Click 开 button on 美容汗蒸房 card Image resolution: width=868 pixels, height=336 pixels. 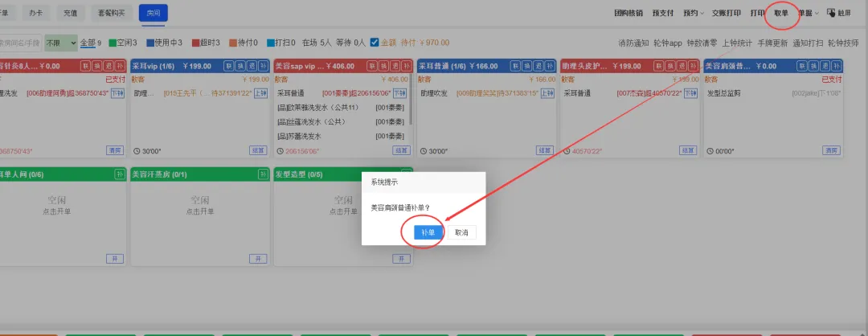[258, 259]
